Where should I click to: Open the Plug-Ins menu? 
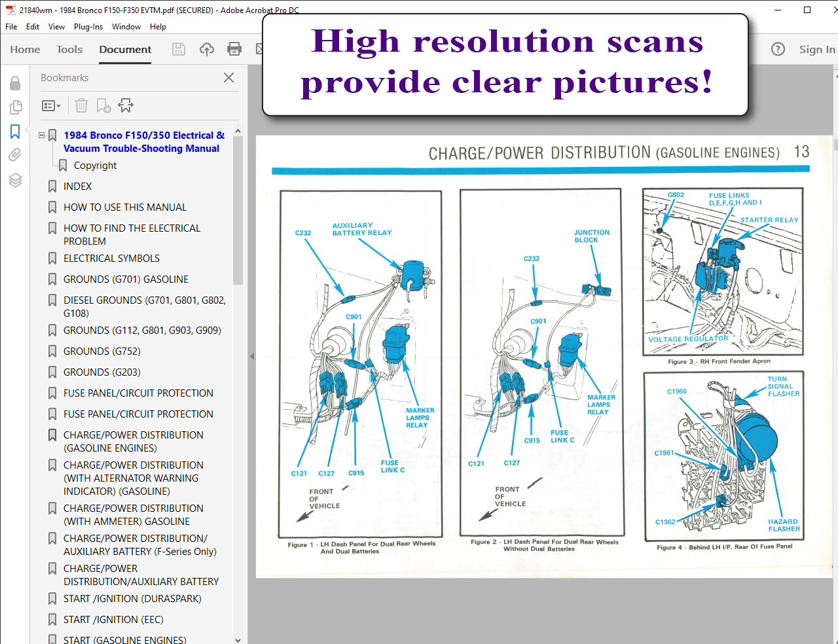88,27
